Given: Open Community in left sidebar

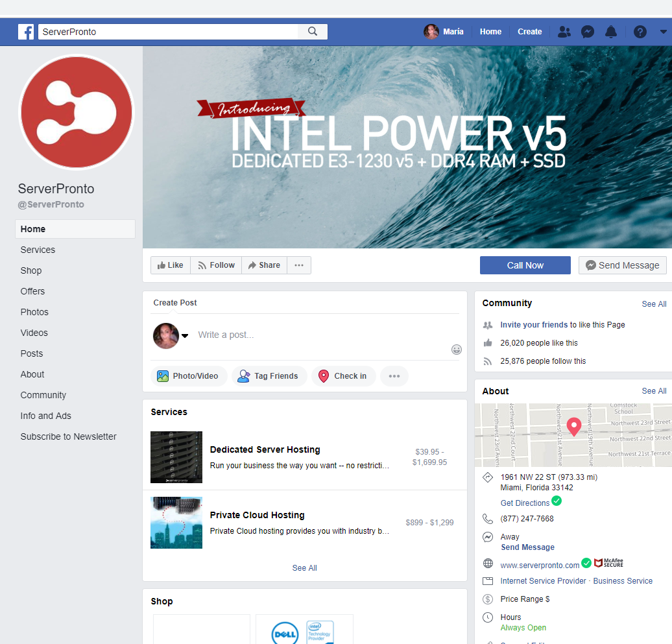Looking at the screenshot, I should click(43, 395).
